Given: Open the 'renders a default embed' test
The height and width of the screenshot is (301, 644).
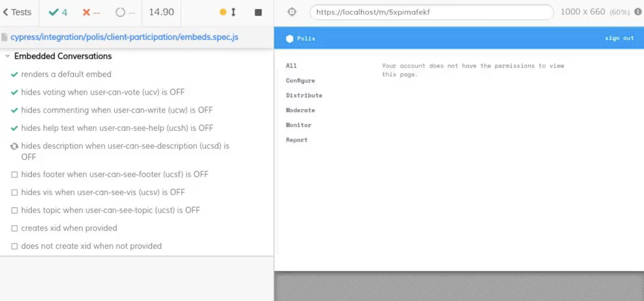Looking at the screenshot, I should pyautogui.click(x=66, y=74).
